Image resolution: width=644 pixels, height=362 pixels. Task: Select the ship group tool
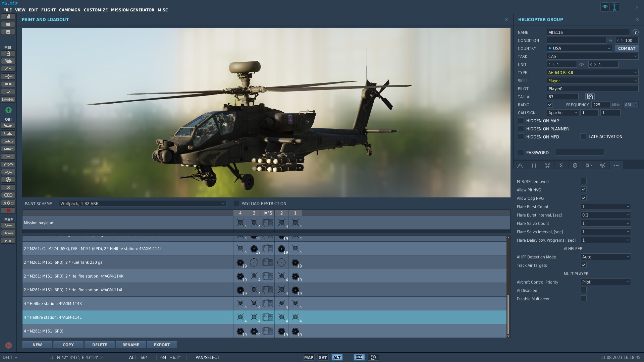[8, 141]
